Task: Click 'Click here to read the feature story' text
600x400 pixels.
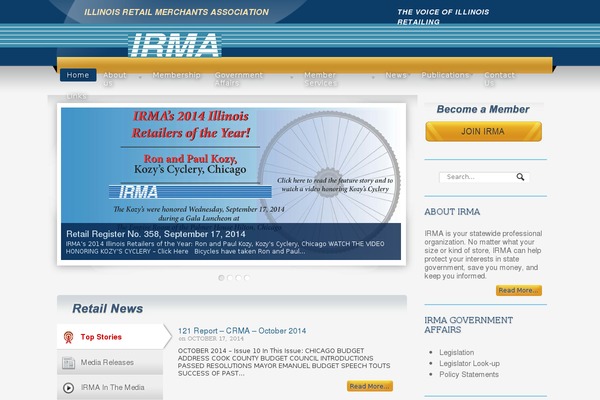Action: click(335, 184)
